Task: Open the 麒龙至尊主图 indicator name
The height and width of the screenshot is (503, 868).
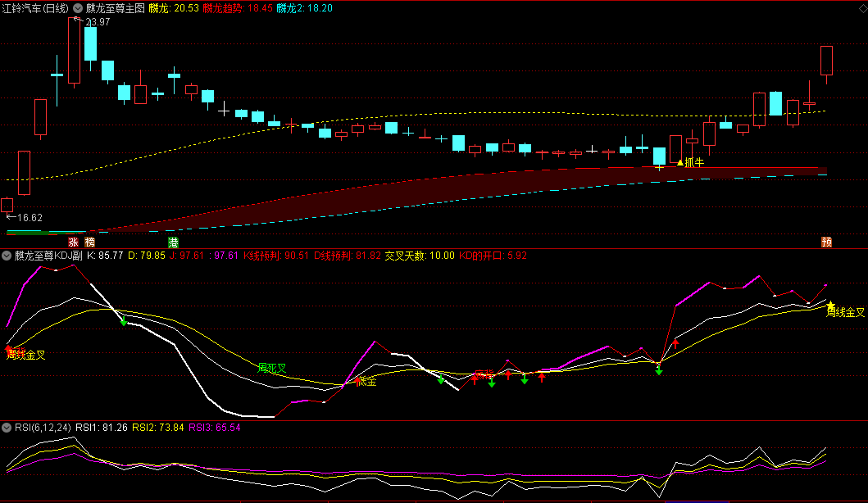Action: tap(115, 8)
